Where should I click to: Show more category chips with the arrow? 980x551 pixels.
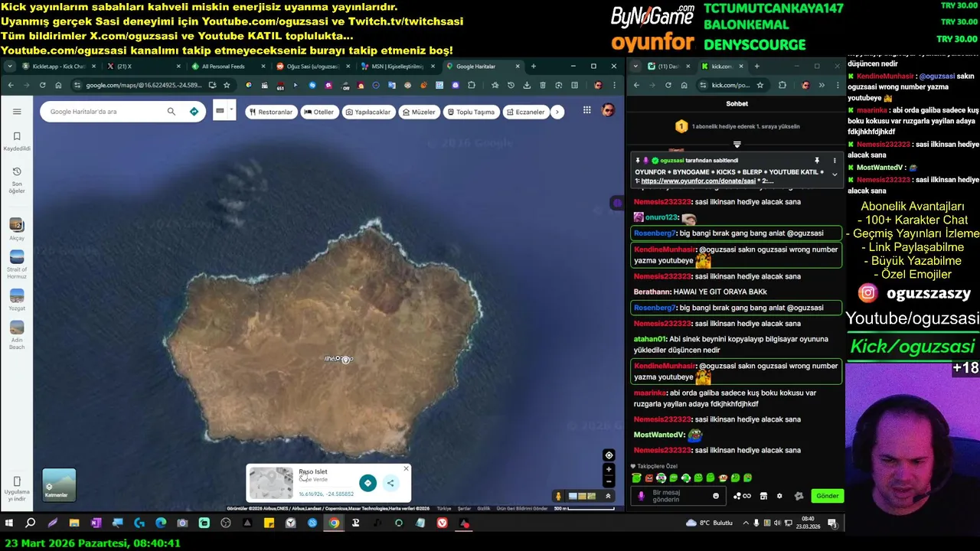557,112
